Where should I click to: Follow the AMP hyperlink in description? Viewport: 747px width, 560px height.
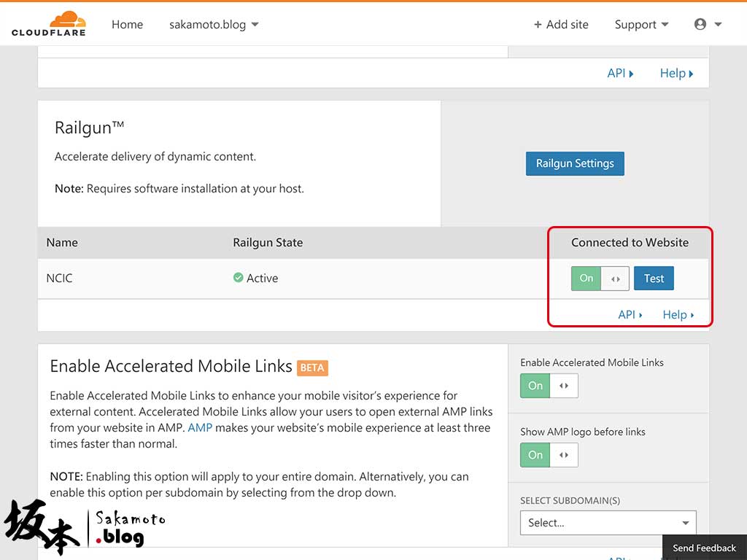pos(200,427)
